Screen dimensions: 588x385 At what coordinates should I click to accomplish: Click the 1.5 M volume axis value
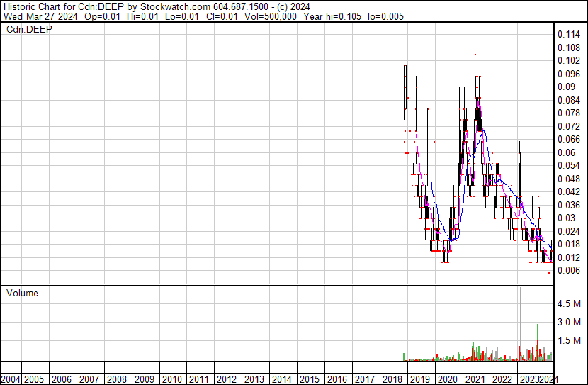(x=569, y=340)
